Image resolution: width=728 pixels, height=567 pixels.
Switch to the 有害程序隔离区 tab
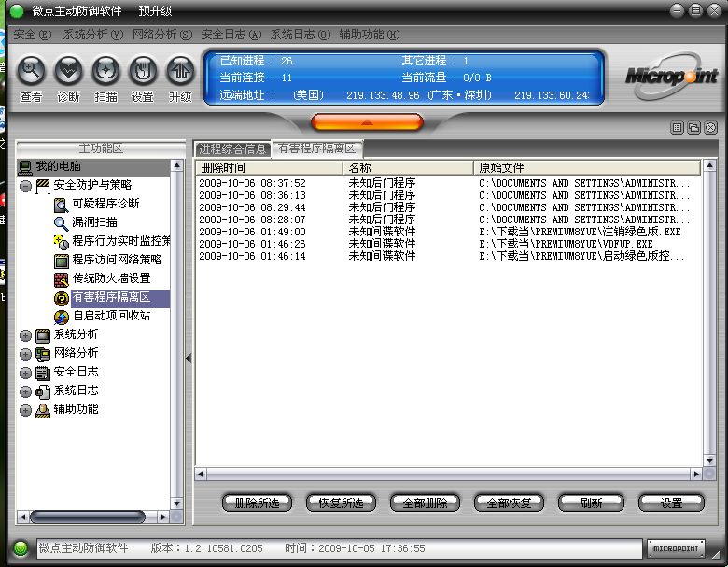point(317,149)
